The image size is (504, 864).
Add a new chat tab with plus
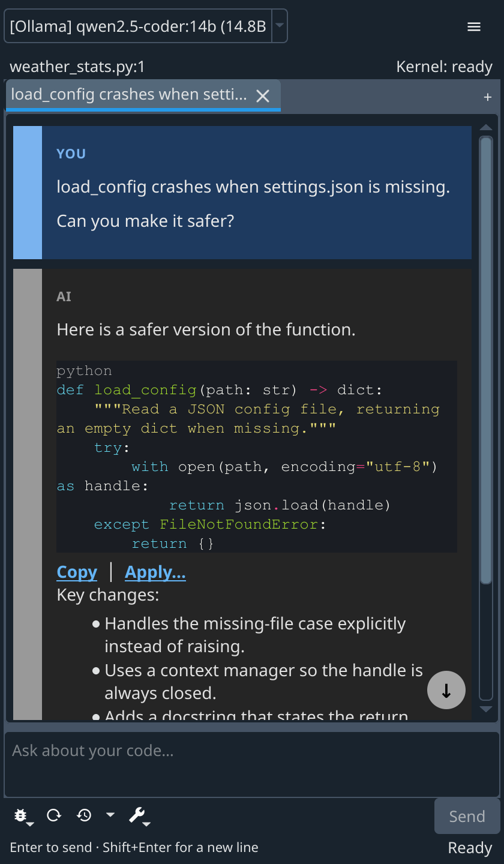point(488,97)
